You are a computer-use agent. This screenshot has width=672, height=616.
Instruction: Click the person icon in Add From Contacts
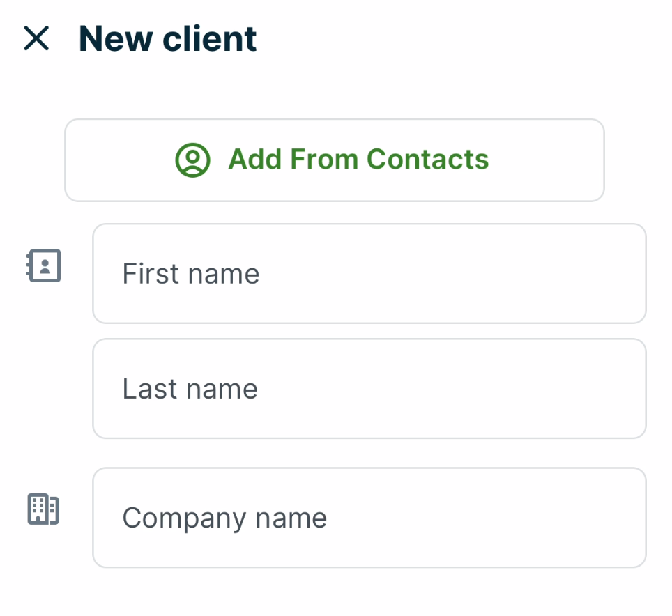pos(192,160)
